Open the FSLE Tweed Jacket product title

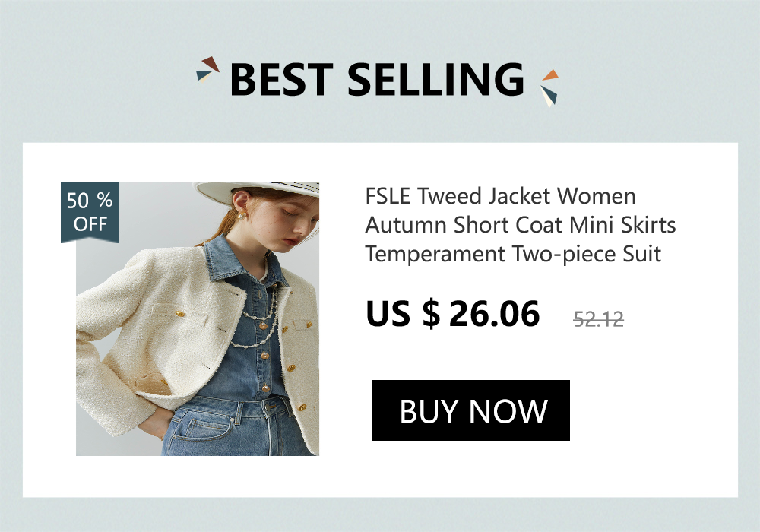pyautogui.click(x=520, y=225)
